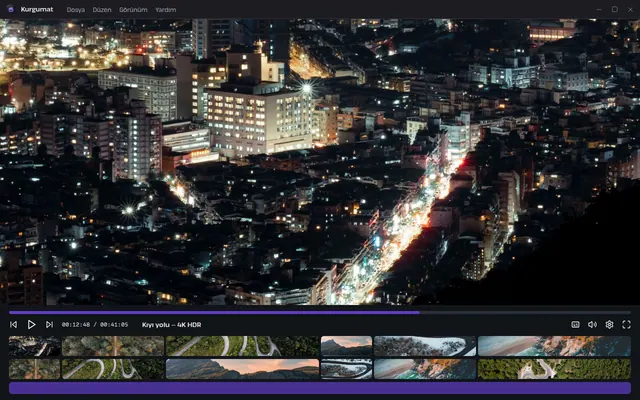Open the Yardım menu

click(165, 10)
